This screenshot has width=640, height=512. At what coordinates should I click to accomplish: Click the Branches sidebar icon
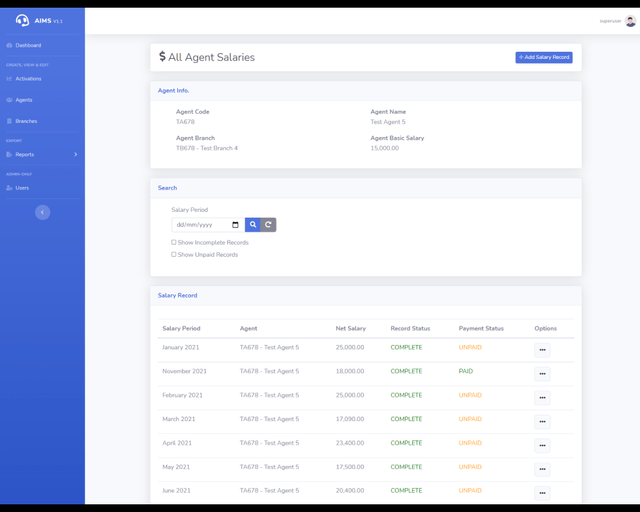10,121
